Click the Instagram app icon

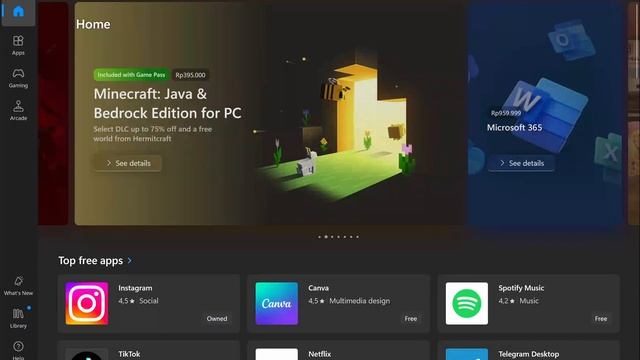coord(87,303)
